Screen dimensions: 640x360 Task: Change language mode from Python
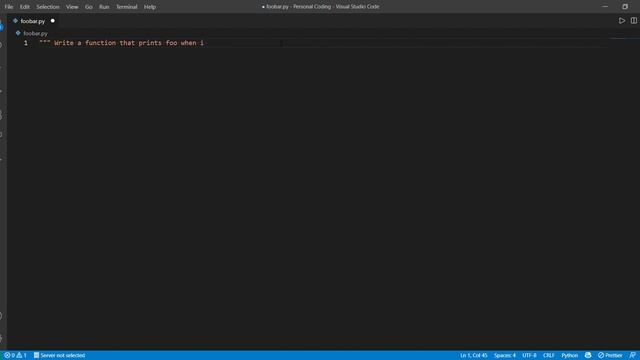tap(569, 355)
